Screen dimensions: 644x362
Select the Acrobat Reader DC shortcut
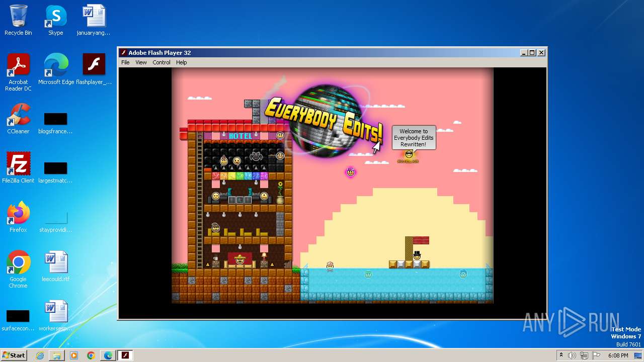coord(18,73)
